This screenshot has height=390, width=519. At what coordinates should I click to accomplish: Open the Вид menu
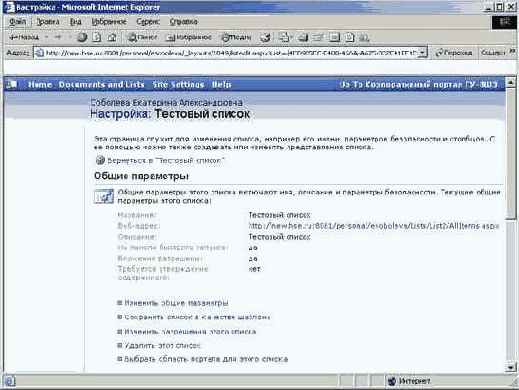click(76, 22)
